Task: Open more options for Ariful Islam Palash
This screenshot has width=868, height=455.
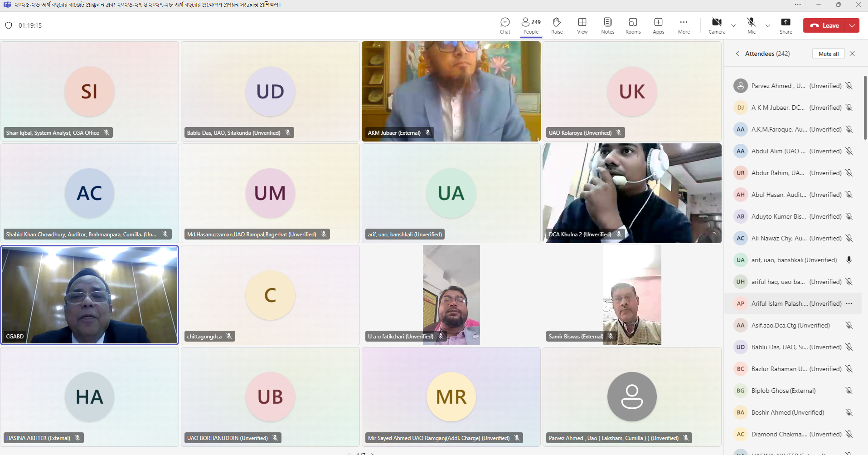Action: click(849, 303)
